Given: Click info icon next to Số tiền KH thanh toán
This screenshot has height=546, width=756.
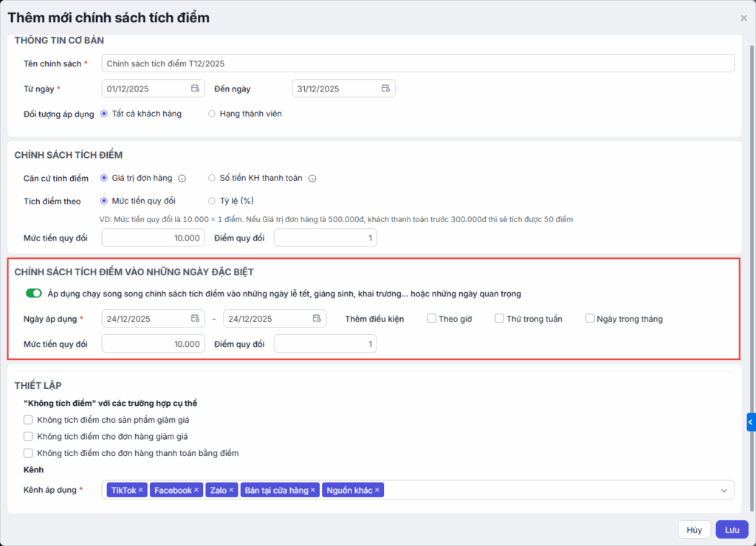Looking at the screenshot, I should click(312, 179).
